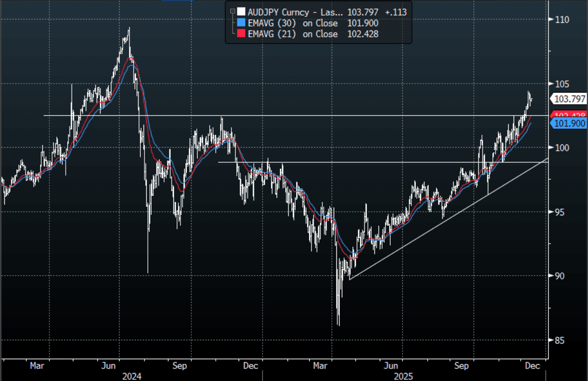Screen dimensions: 588x381
Task: Click the 110 level on price axis
Action: pos(562,20)
